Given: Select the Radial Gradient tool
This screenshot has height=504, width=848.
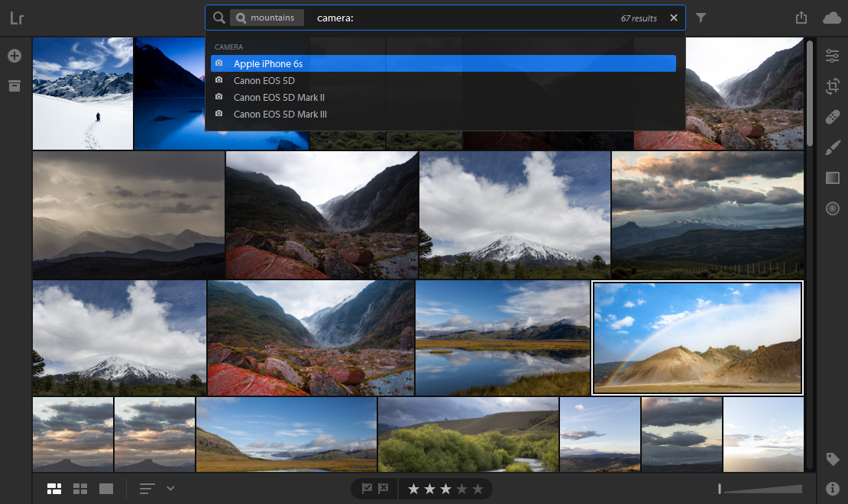Looking at the screenshot, I should (833, 208).
